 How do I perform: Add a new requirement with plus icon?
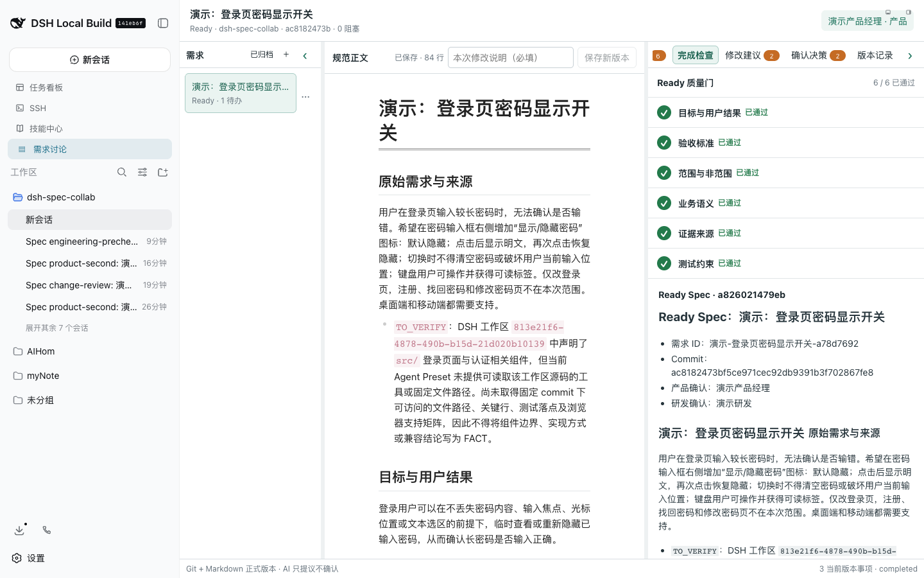pyautogui.click(x=286, y=55)
